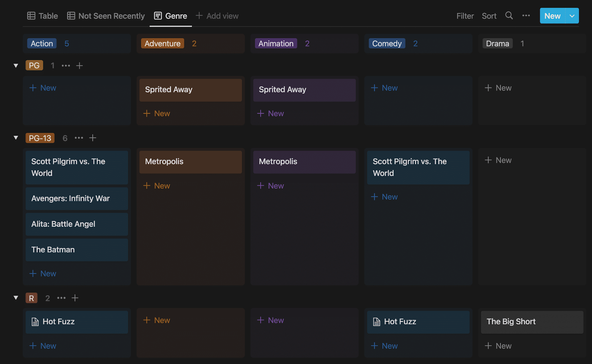
Task: Click the Genre board view icon
Action: pos(158,16)
